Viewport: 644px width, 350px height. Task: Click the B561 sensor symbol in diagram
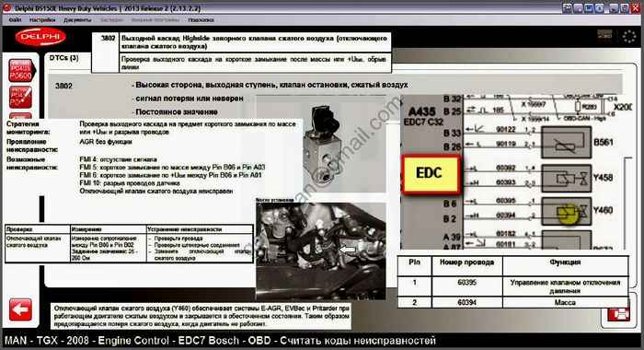[x=567, y=143]
